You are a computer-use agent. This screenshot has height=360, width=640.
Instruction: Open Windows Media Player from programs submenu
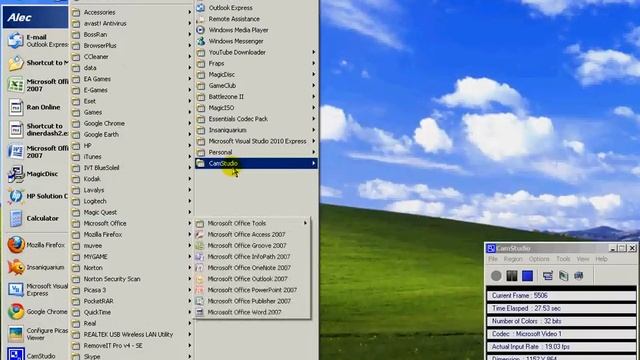pyautogui.click(x=256, y=30)
